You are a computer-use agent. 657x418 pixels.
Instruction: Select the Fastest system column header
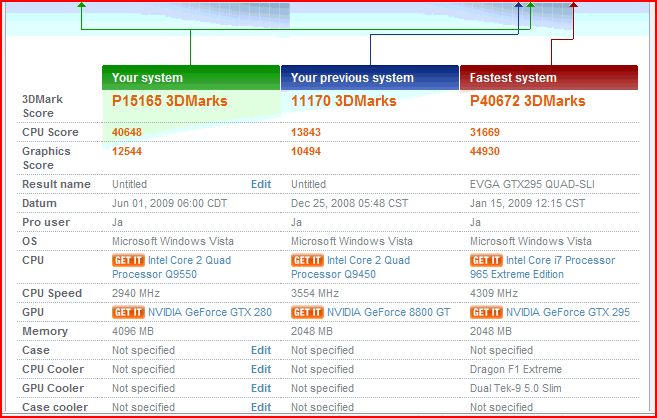pos(549,77)
